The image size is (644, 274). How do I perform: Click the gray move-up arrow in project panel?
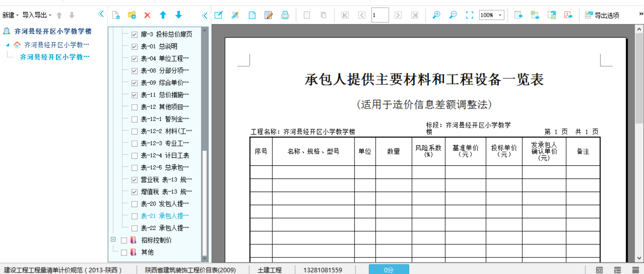point(59,15)
